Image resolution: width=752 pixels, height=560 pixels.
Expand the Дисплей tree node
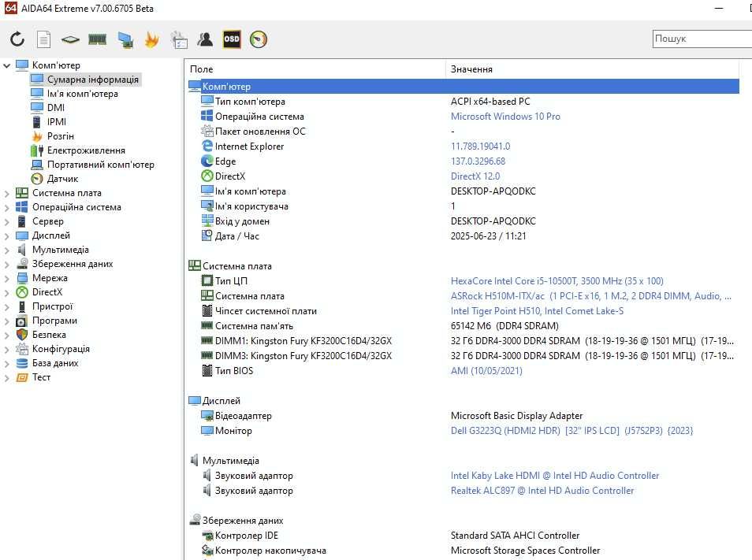point(7,236)
